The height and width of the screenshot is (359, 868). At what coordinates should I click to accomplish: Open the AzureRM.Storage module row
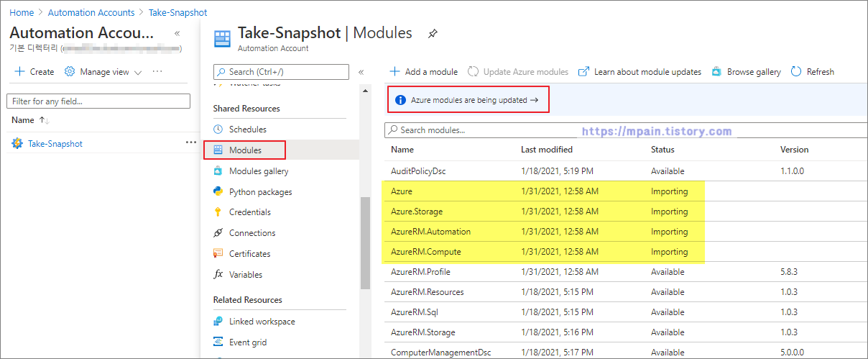pos(624,332)
